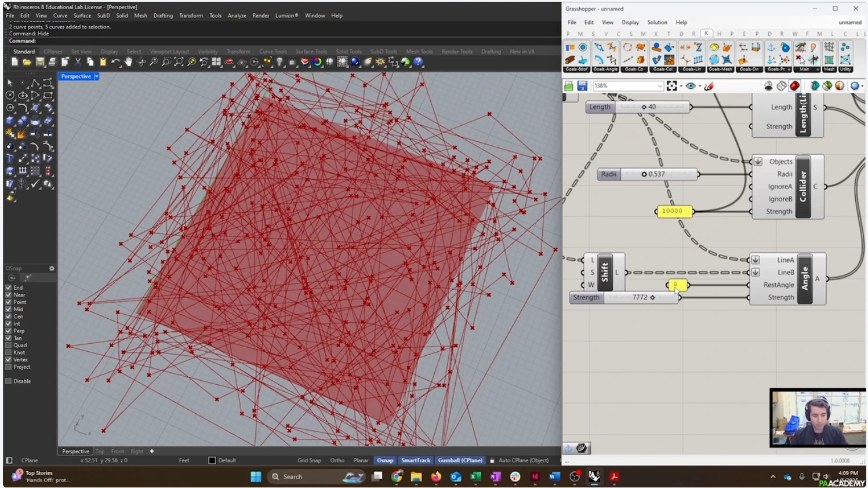The height and width of the screenshot is (488, 868).
Task: Toggle the Vertex osnap checkbox
Action: coord(9,359)
